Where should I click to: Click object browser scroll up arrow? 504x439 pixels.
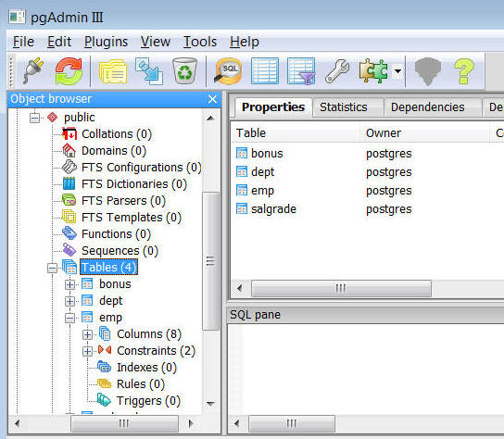(x=210, y=118)
